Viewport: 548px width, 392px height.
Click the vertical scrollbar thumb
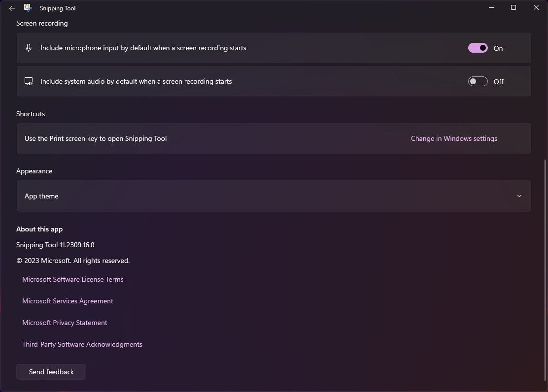click(545, 271)
